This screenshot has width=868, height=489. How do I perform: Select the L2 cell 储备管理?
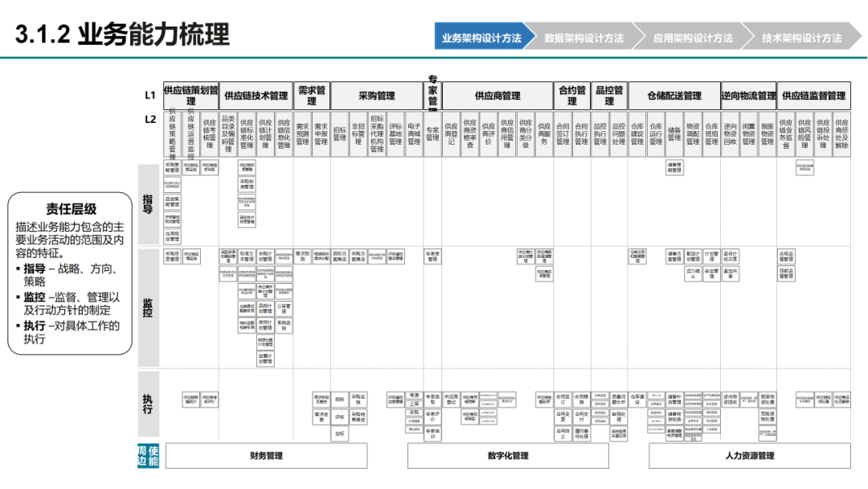674,134
